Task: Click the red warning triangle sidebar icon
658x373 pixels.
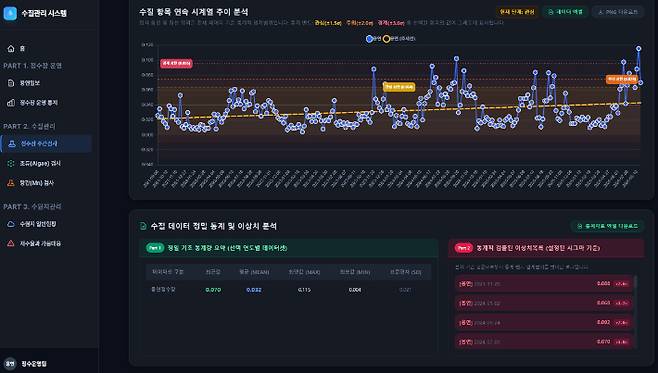Action: pyautogui.click(x=11, y=243)
